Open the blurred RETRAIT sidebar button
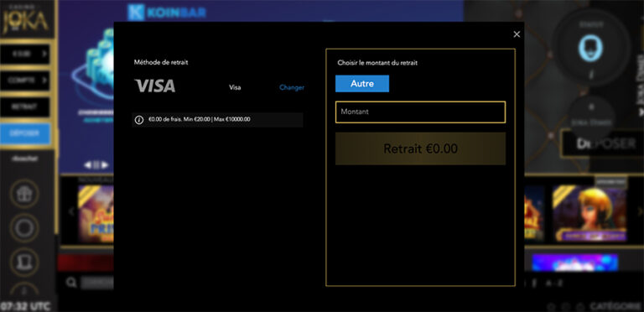644x312 pixels. (x=24, y=107)
